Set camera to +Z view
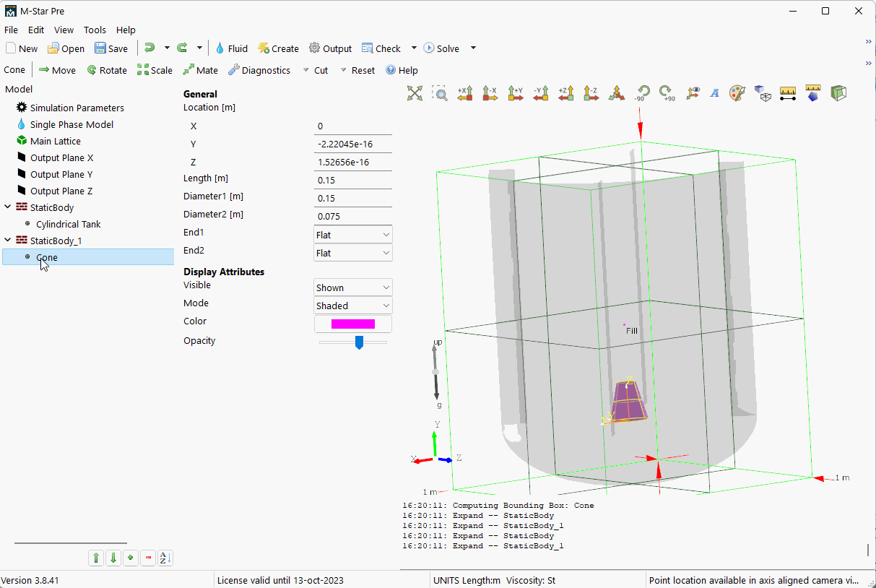This screenshot has height=588, width=876. 566,92
